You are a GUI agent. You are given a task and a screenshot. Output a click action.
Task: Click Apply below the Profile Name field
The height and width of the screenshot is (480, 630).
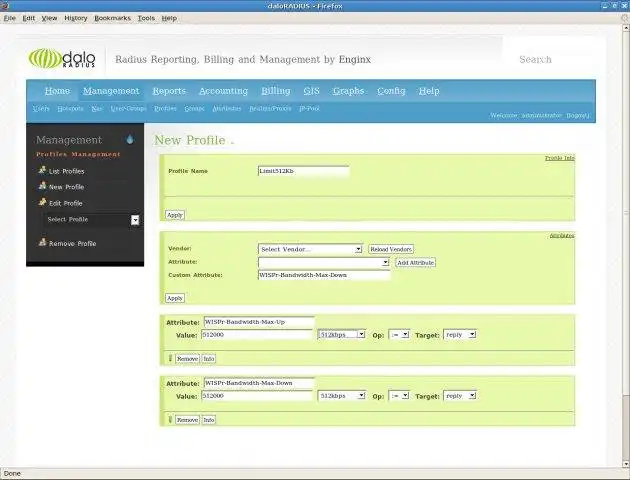[x=175, y=215]
